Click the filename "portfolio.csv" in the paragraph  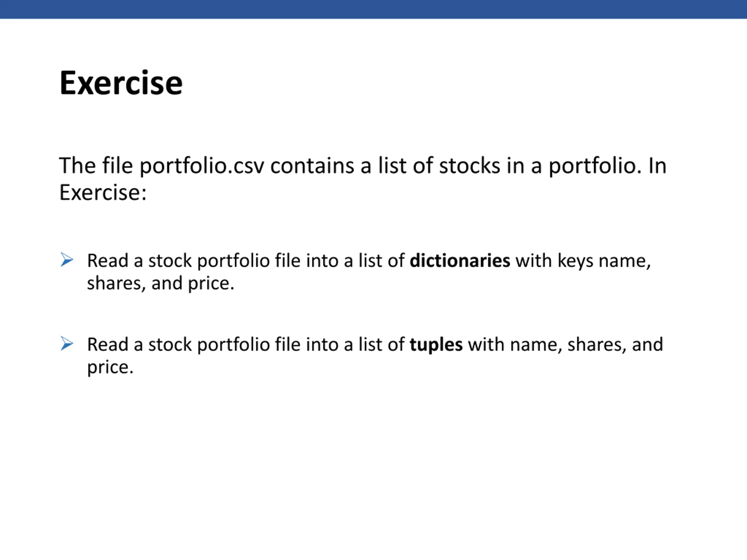point(202,166)
